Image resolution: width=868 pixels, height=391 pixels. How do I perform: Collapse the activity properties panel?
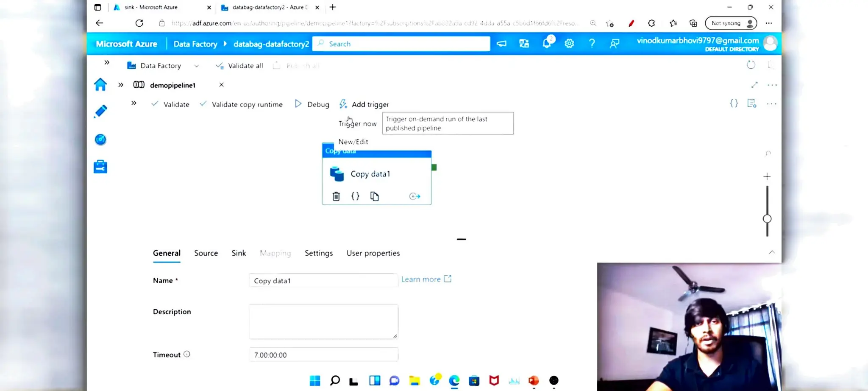point(772,252)
